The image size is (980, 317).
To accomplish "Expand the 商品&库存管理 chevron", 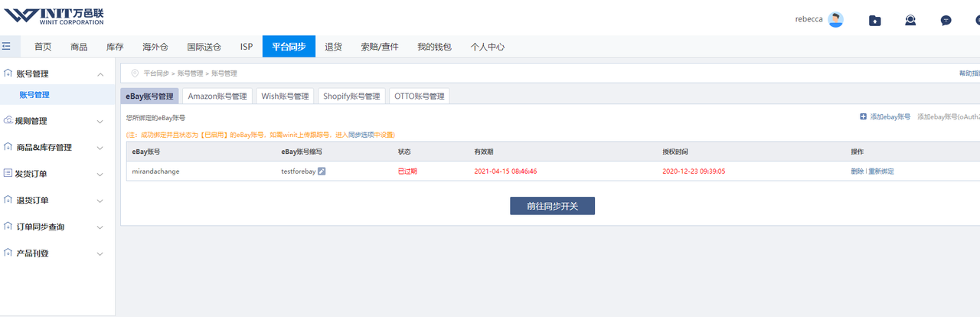I will tap(100, 148).
